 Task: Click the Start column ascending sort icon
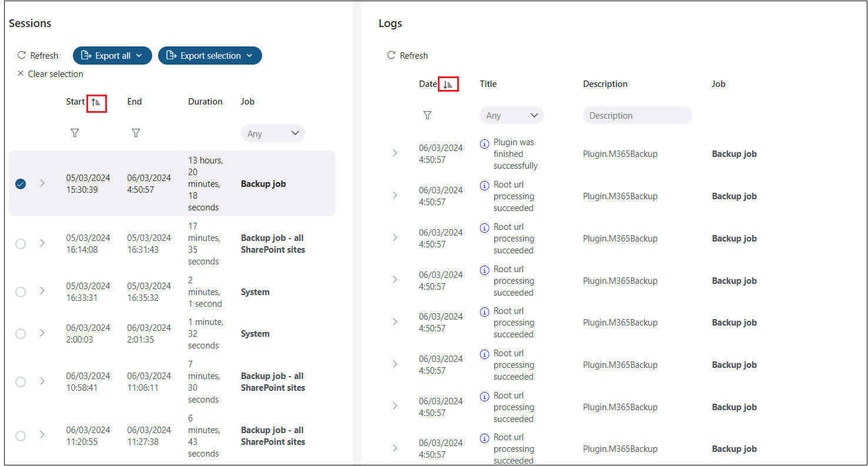pyautogui.click(x=96, y=102)
